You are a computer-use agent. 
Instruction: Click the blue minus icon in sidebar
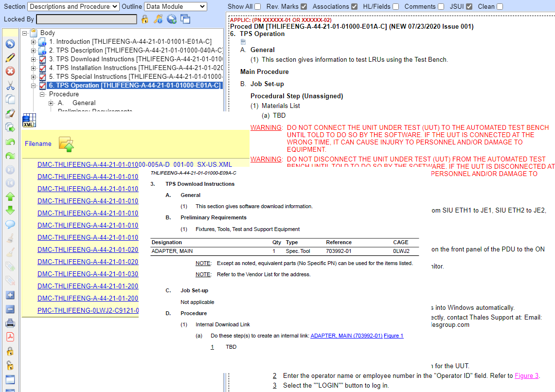click(x=10, y=309)
